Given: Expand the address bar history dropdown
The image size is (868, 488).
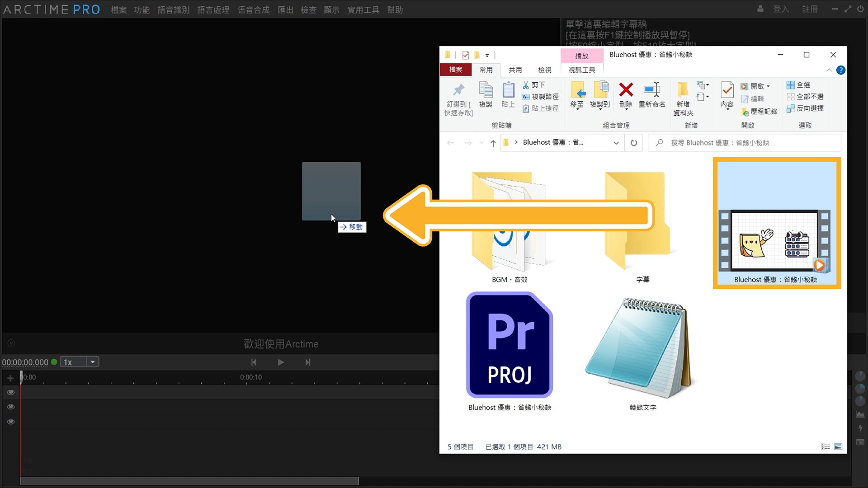Looking at the screenshot, I should coord(616,143).
